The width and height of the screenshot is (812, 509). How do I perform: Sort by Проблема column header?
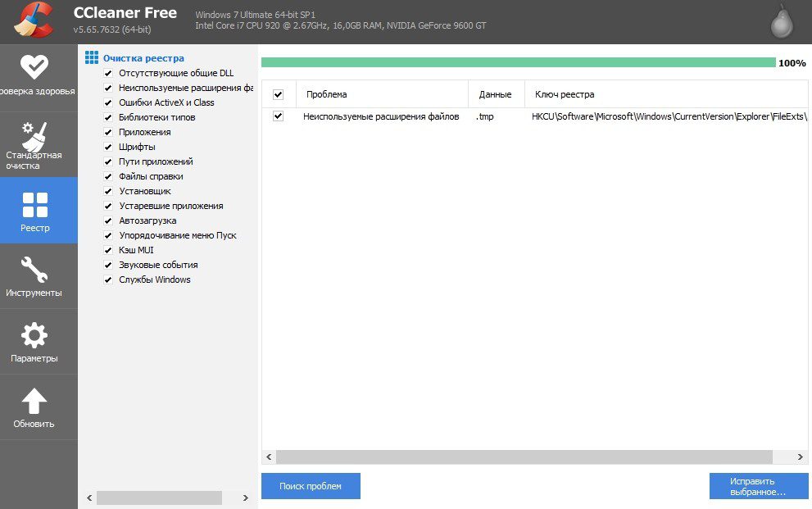pyautogui.click(x=382, y=94)
